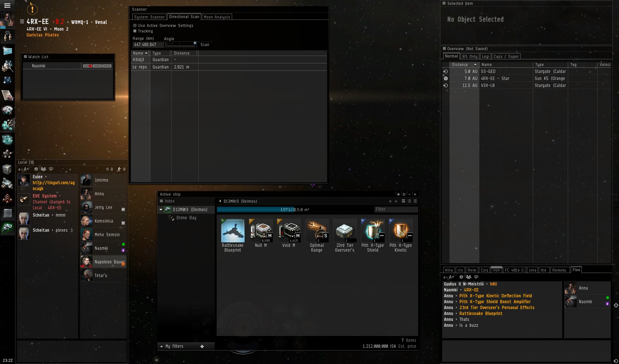
Task: Click the scan Range (km) field
Action: click(147, 45)
